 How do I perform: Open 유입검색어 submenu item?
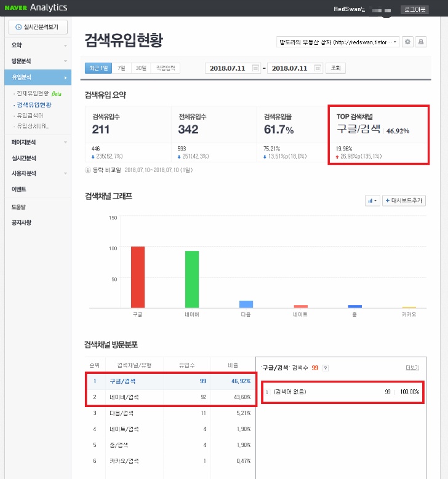coord(30,116)
